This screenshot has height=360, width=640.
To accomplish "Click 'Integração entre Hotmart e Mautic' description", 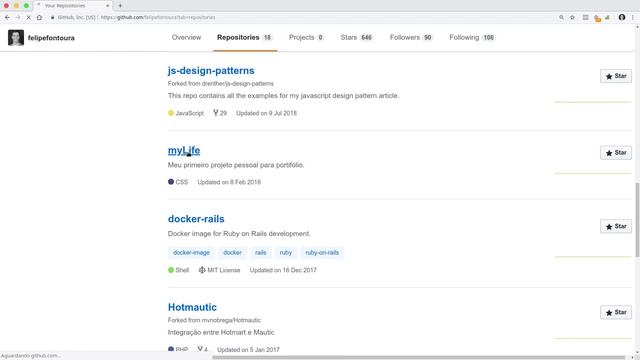I will (221, 333).
